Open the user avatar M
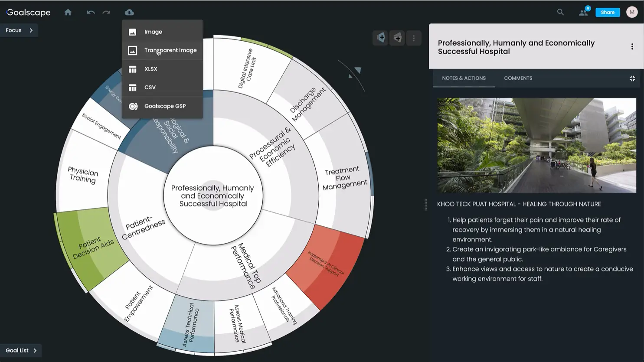The image size is (644, 362). point(632,12)
